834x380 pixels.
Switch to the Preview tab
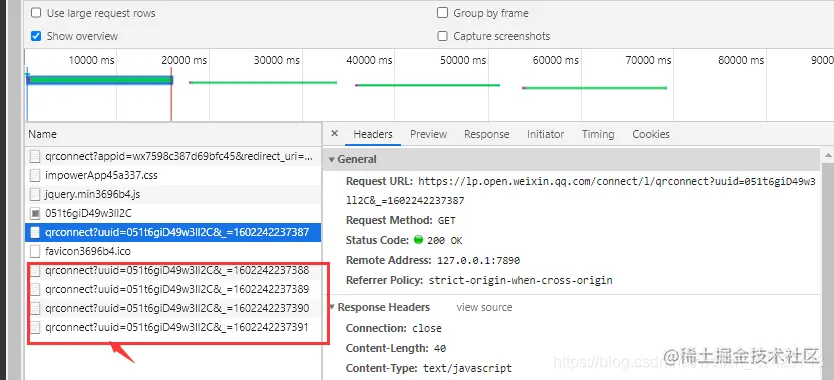428,134
